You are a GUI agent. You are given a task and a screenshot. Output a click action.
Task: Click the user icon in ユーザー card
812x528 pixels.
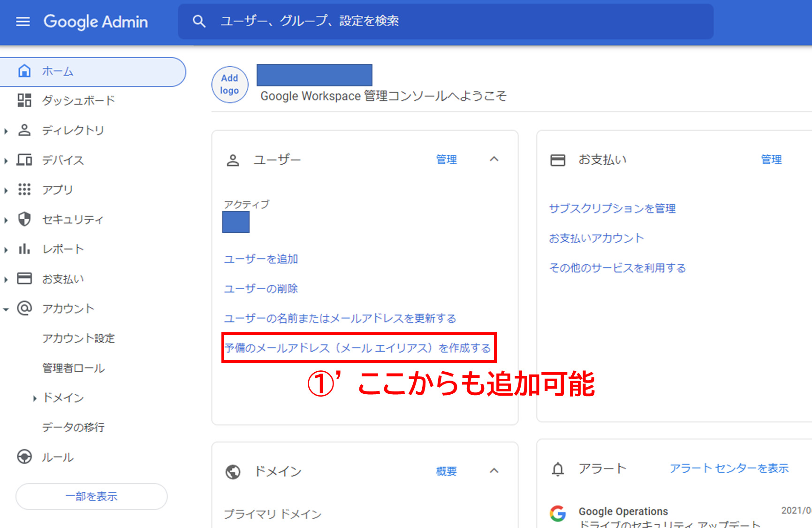pos(233,160)
